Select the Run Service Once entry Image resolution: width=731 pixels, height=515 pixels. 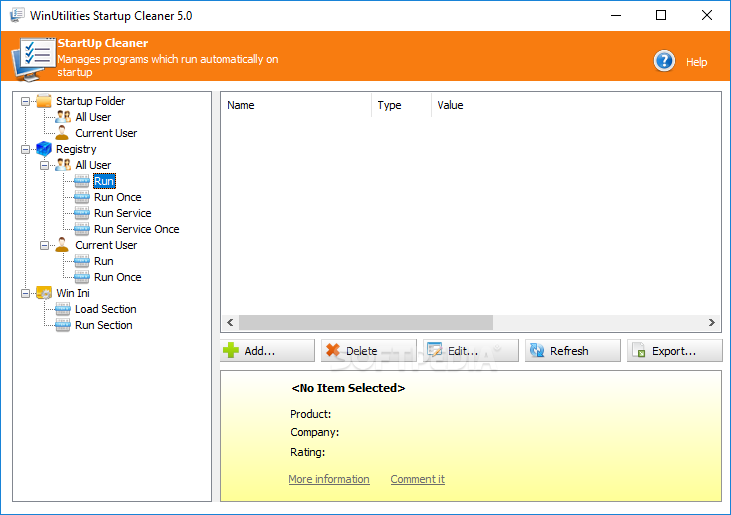[x=137, y=229]
